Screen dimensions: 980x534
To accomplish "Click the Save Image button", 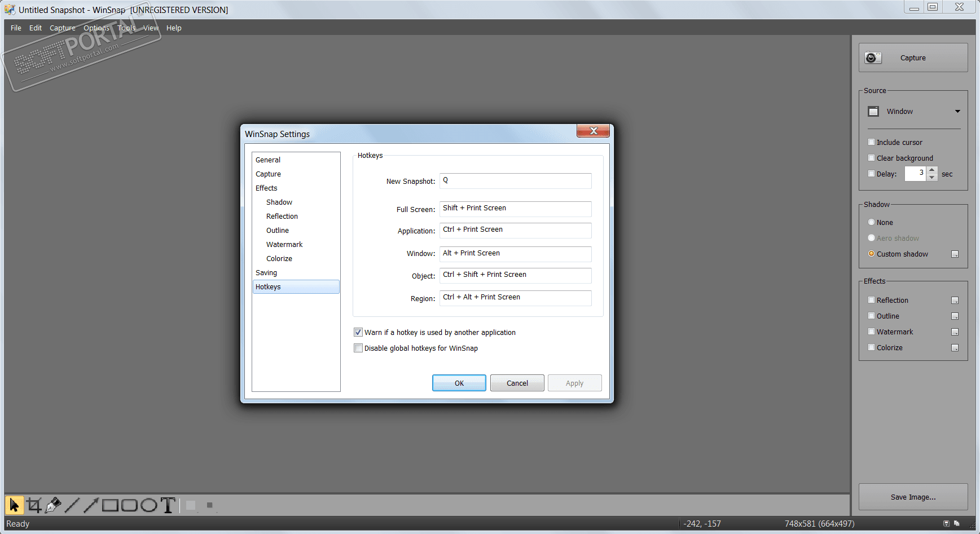I will pos(913,497).
